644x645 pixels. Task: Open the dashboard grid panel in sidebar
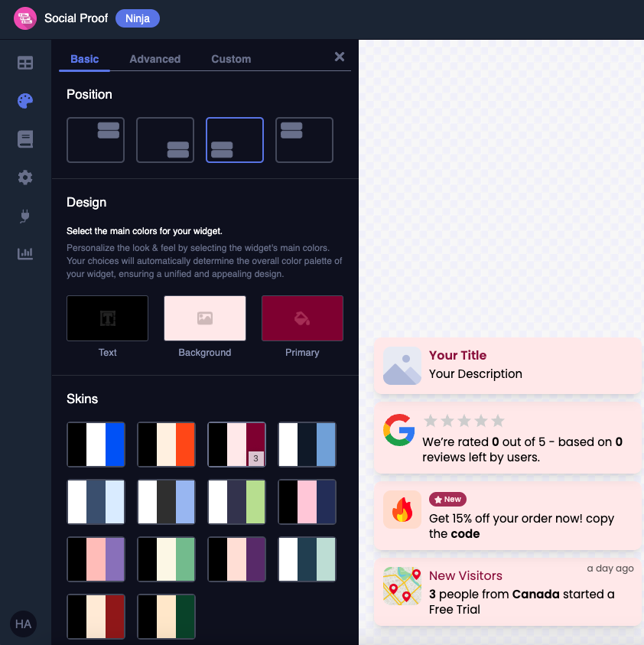coord(24,63)
